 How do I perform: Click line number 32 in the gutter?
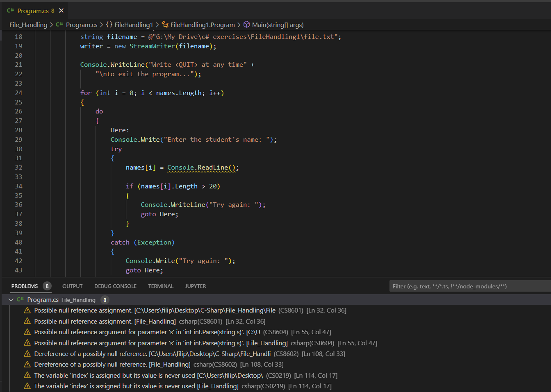pos(18,168)
